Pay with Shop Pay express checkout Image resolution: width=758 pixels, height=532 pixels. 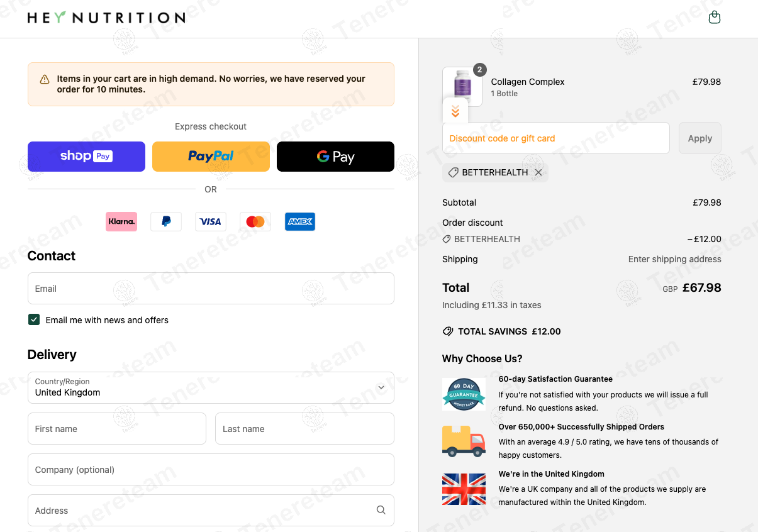(x=86, y=157)
